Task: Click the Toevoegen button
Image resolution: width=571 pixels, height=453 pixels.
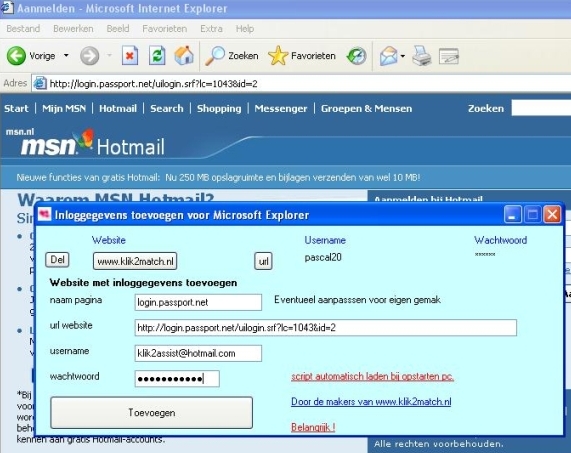Action: (x=151, y=413)
